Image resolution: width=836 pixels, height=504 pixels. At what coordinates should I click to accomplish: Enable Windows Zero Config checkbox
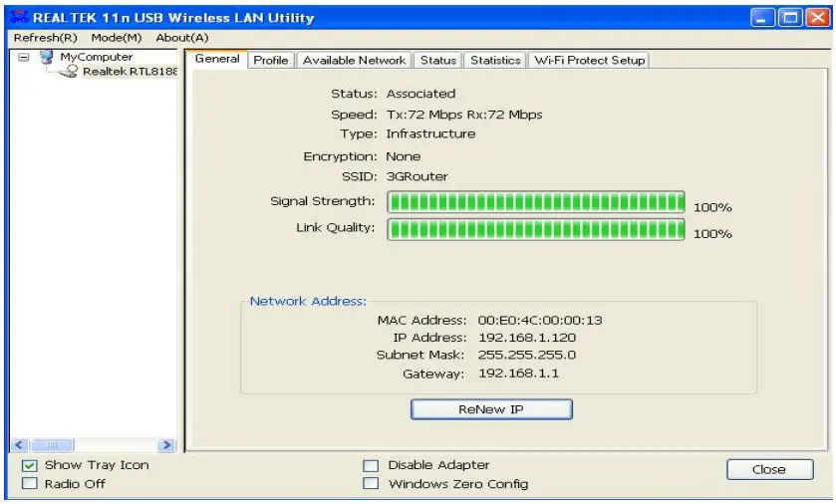(371, 484)
